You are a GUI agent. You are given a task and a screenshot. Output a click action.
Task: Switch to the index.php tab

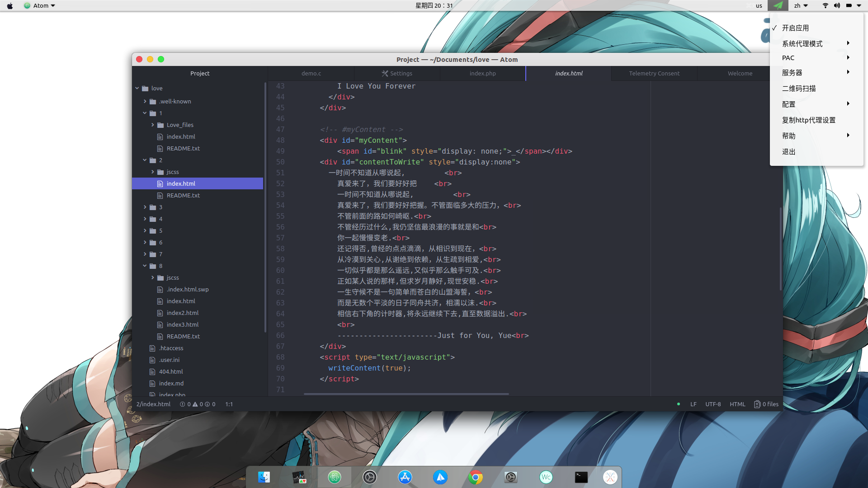482,73
